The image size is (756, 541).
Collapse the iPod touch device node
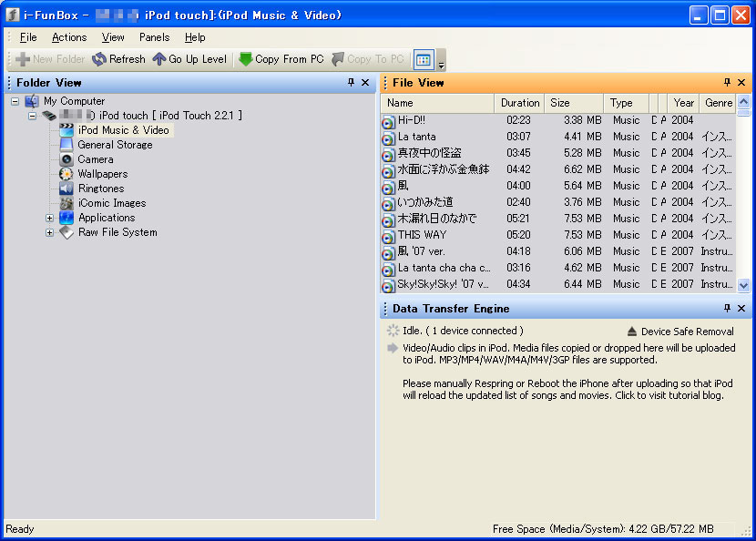pyautogui.click(x=32, y=116)
